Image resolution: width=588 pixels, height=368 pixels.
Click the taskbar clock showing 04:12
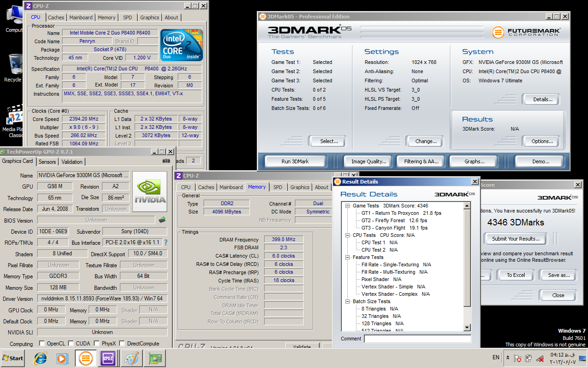coord(564,358)
